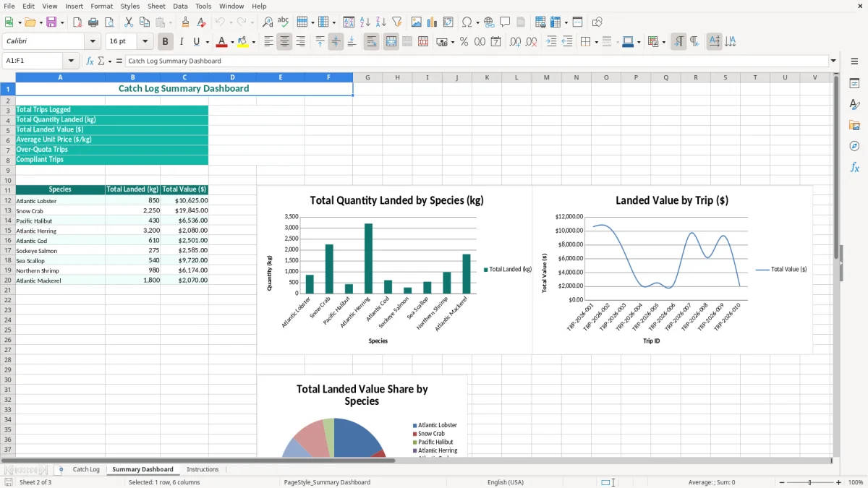The width and height of the screenshot is (868, 488).
Task: Click the Copy icon
Action: coord(144,22)
